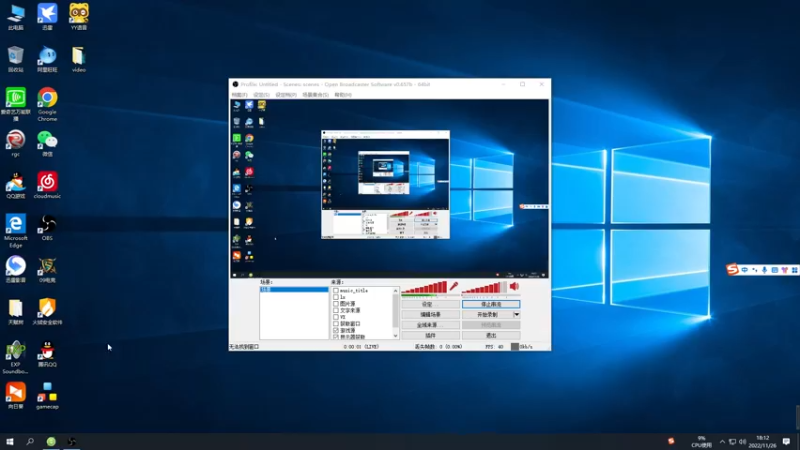Open the 设定(S) menu in OBS
The height and width of the screenshot is (450, 800).
click(x=261, y=95)
